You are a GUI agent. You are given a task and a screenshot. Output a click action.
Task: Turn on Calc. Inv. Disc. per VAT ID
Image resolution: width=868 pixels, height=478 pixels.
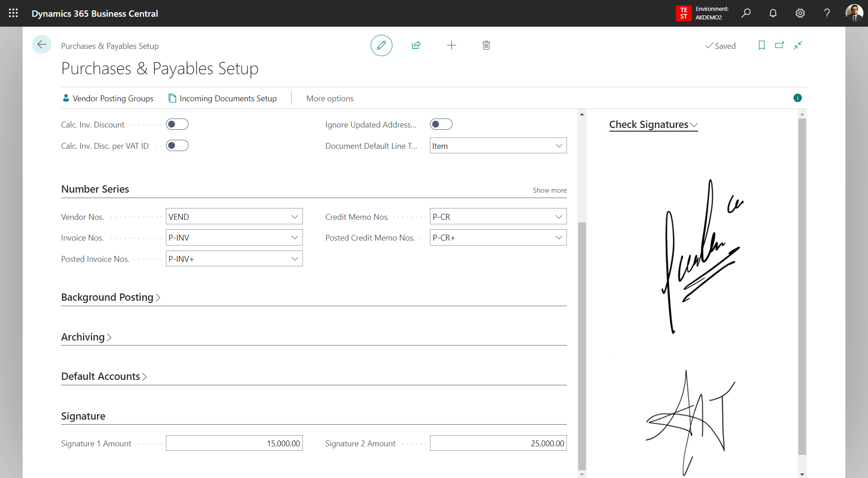(x=177, y=145)
